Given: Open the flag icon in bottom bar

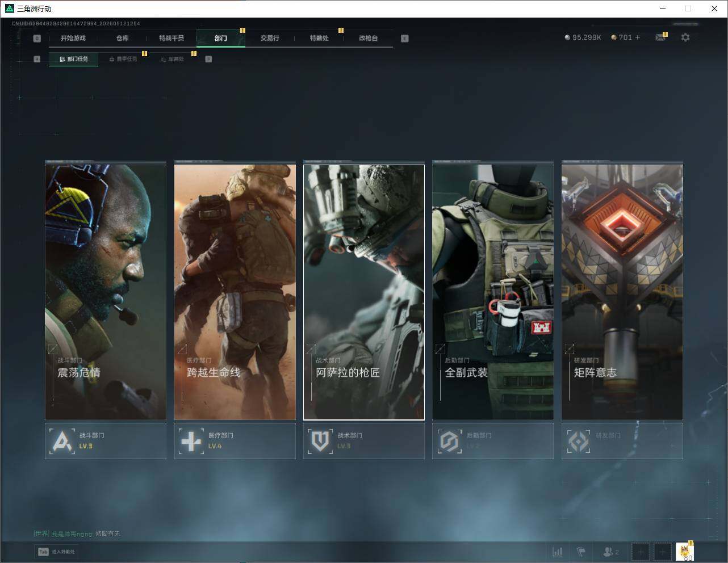Looking at the screenshot, I should tap(581, 552).
